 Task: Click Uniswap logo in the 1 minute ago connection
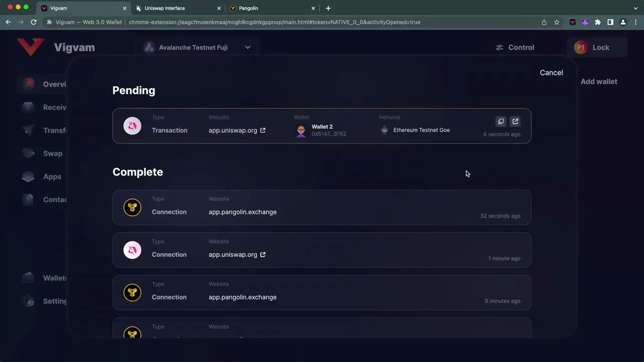pyautogui.click(x=132, y=250)
